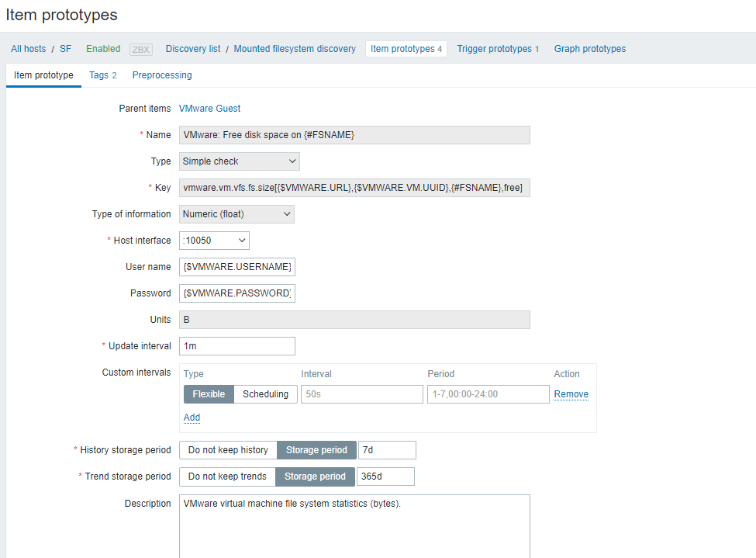The image size is (756, 558).
Task: Expand Type of information dropdown
Action: (x=236, y=214)
